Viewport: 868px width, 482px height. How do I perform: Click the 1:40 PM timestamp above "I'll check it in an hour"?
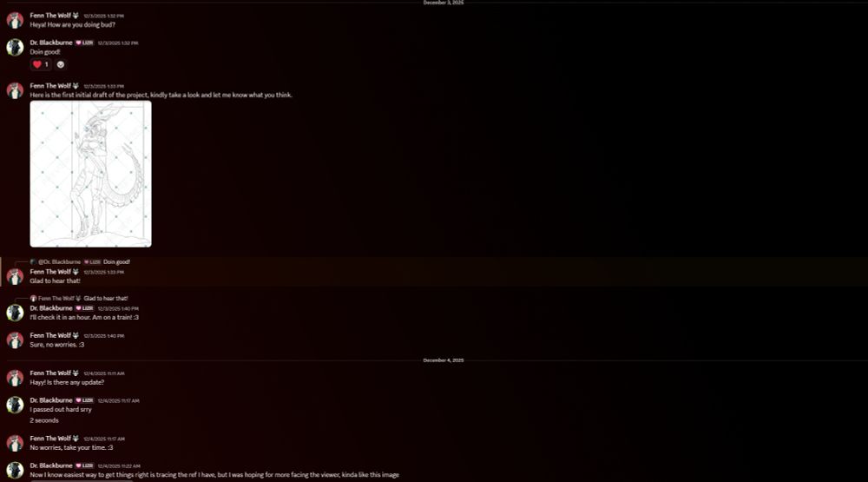pyautogui.click(x=118, y=308)
